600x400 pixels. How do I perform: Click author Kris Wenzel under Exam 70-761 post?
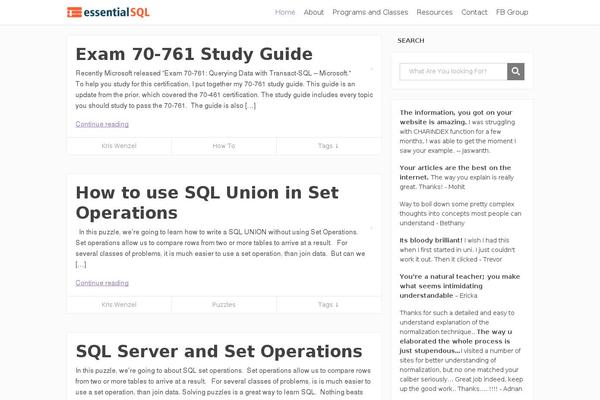pyautogui.click(x=119, y=146)
